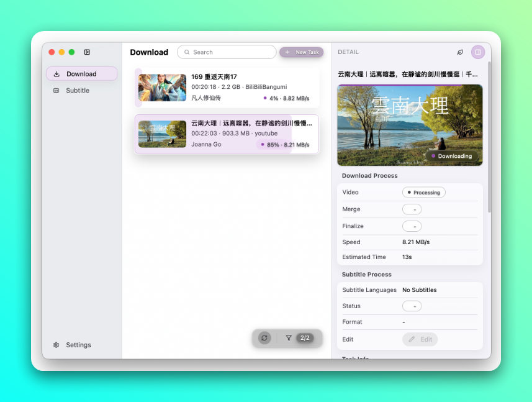Refresh the task list with circular arrows

coord(264,338)
